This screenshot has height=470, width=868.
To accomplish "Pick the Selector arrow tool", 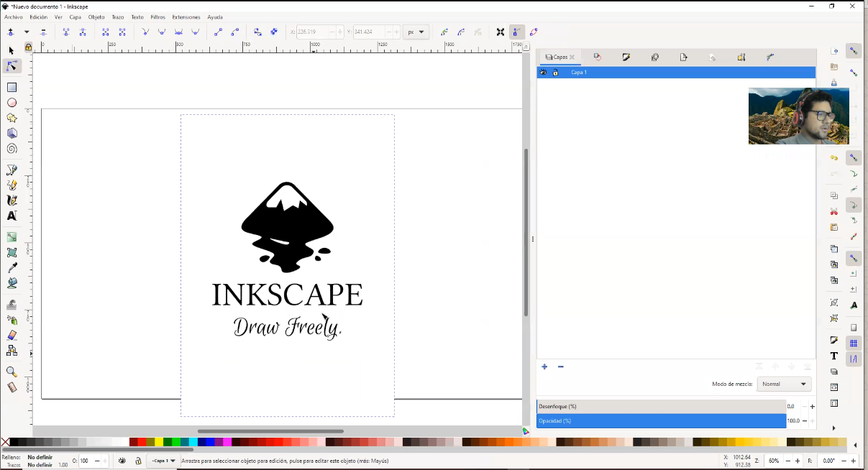I will coord(11,50).
